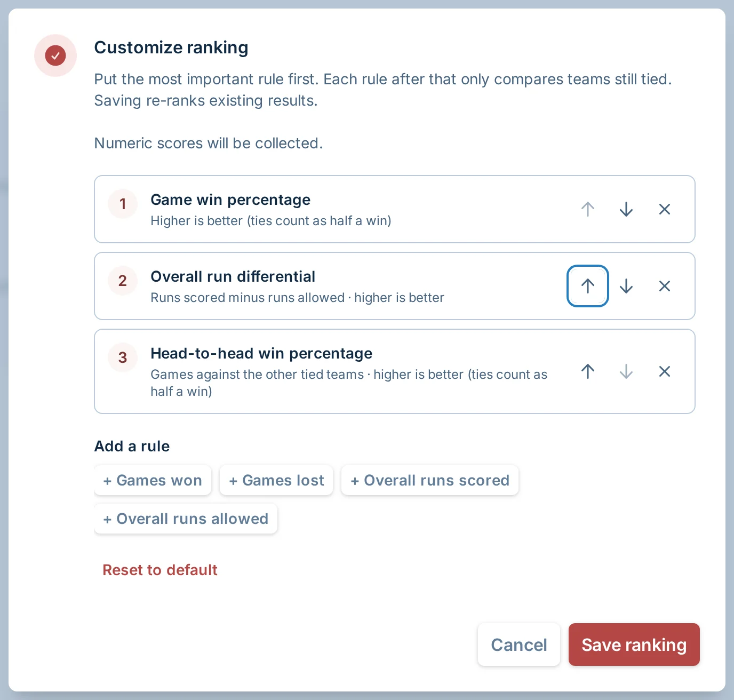Move Game win percentage rule down
This screenshot has width=734, height=700.
click(x=626, y=209)
